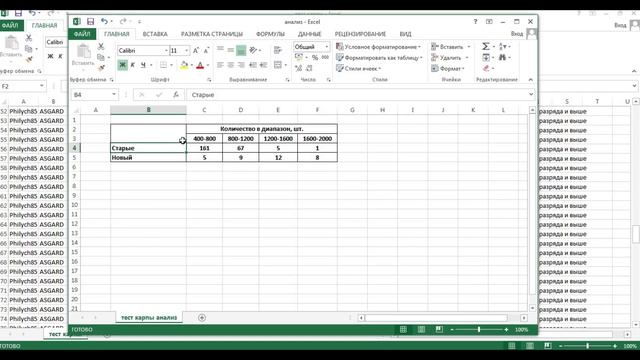Toggle the Italic К button
This screenshot has height=360, width=640.
(133, 65)
